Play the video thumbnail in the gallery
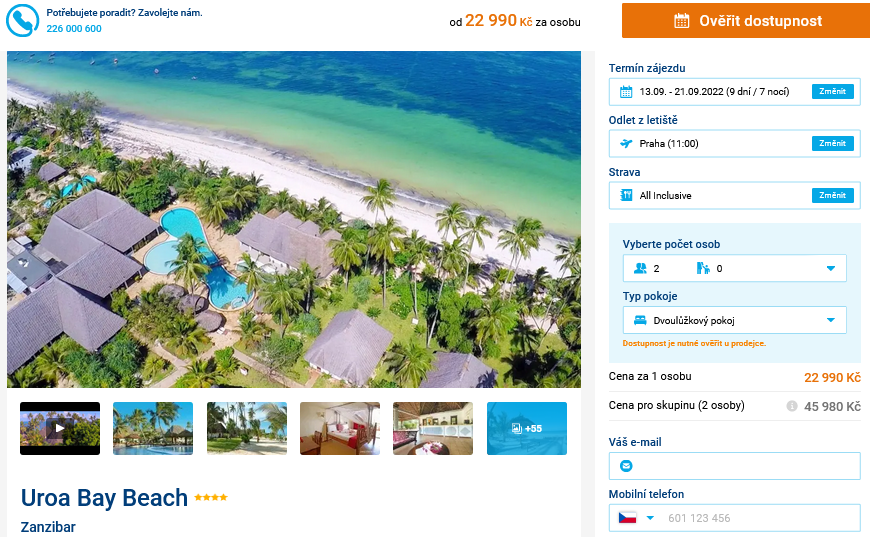 (x=60, y=428)
